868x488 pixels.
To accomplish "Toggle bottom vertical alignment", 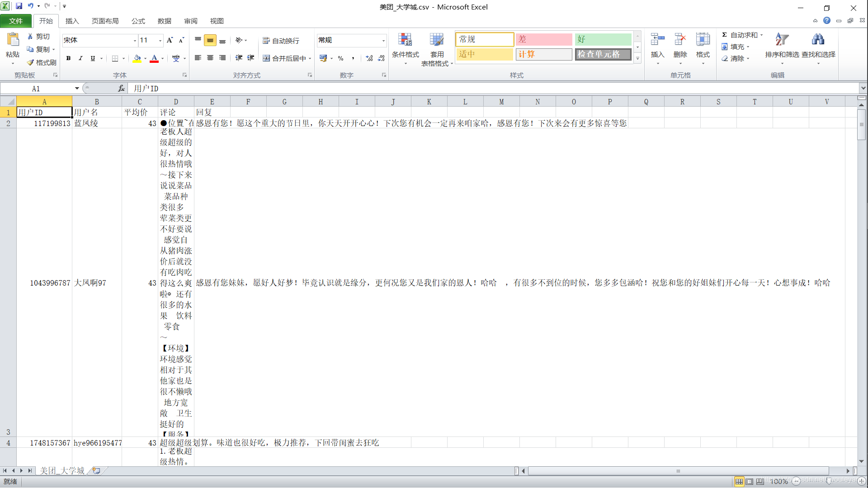I will pos(222,40).
